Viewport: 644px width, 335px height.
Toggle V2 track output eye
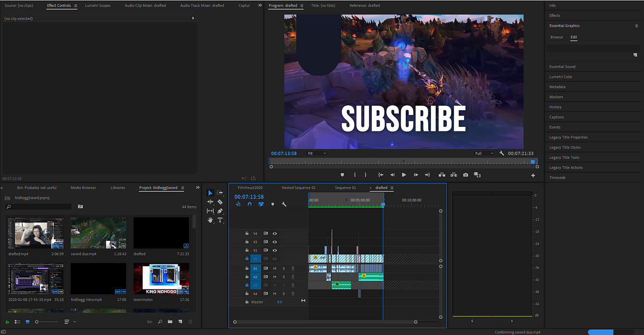[x=275, y=250]
